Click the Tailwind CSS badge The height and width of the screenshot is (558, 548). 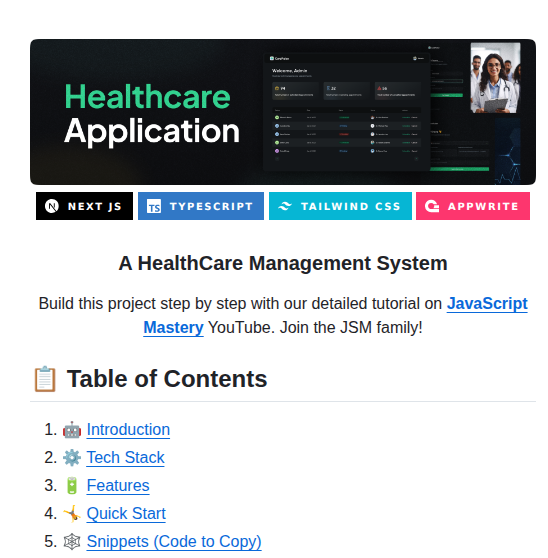(x=340, y=206)
